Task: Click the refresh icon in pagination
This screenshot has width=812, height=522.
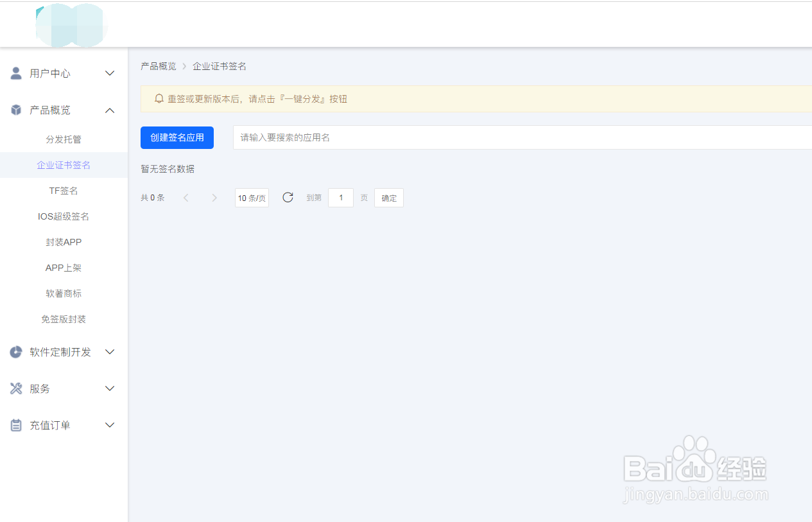Action: [288, 197]
